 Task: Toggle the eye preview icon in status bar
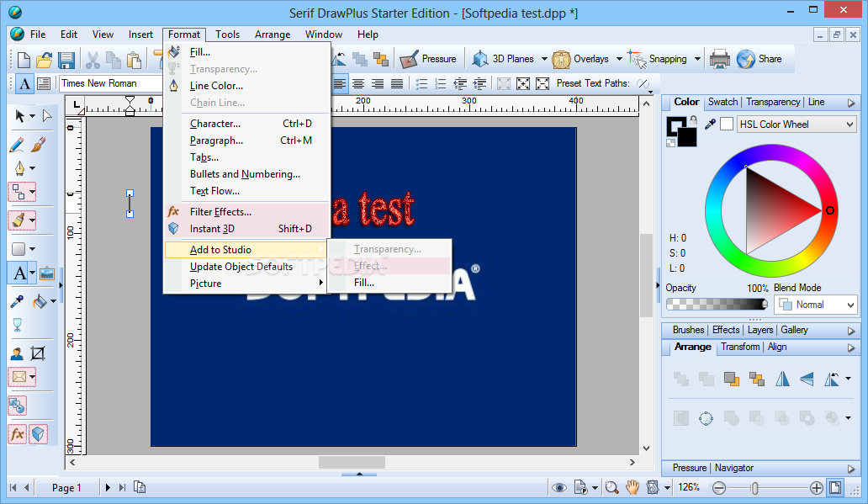(559, 487)
